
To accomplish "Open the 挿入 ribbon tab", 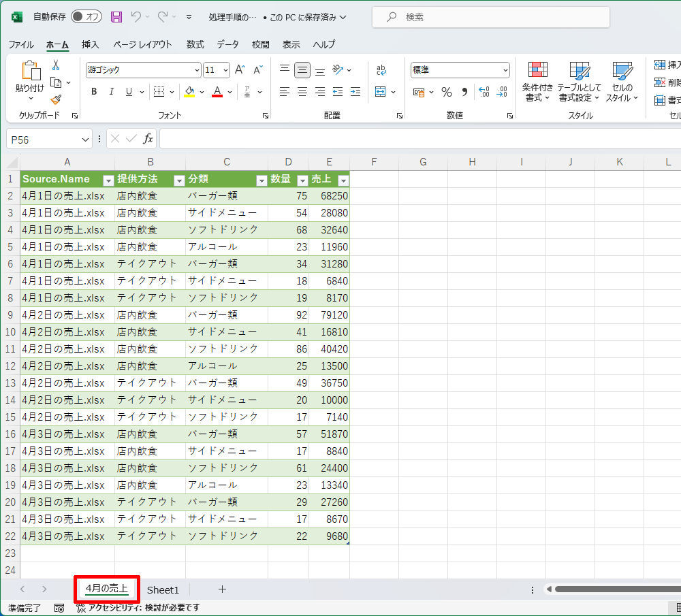I will point(91,44).
